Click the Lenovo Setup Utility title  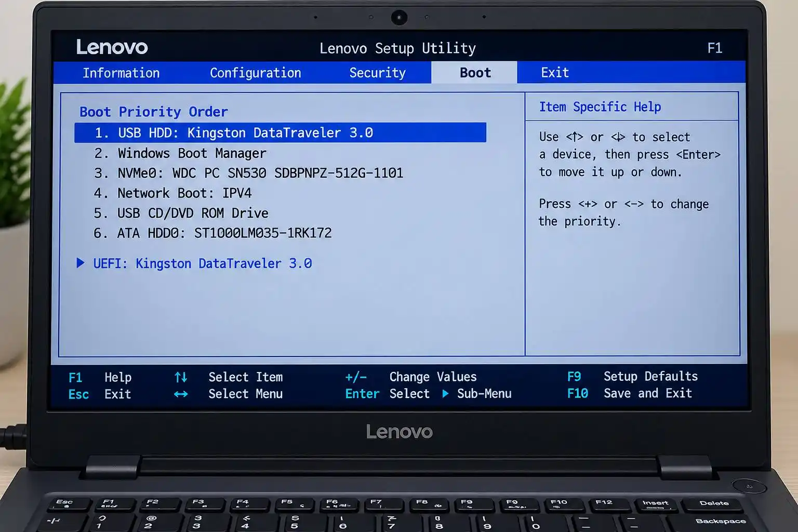[397, 48]
